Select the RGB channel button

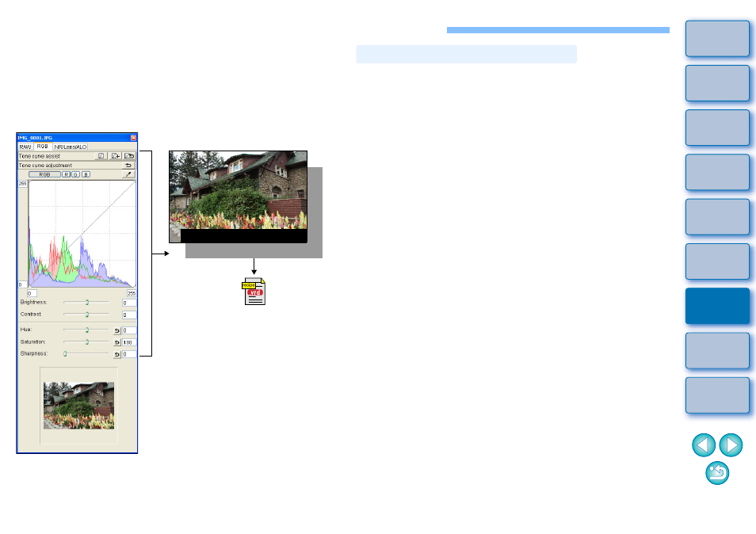click(44, 174)
